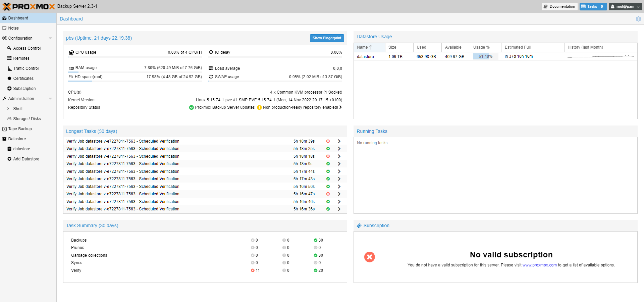Viewport: 644px width, 302px height.
Task: Sort by Estimated Full column header
Action: (x=533, y=47)
